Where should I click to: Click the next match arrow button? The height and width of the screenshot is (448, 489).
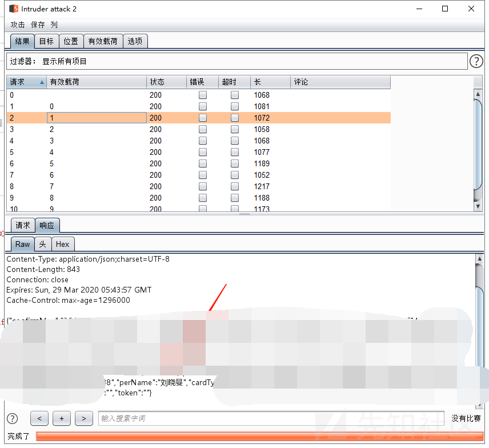84,418
